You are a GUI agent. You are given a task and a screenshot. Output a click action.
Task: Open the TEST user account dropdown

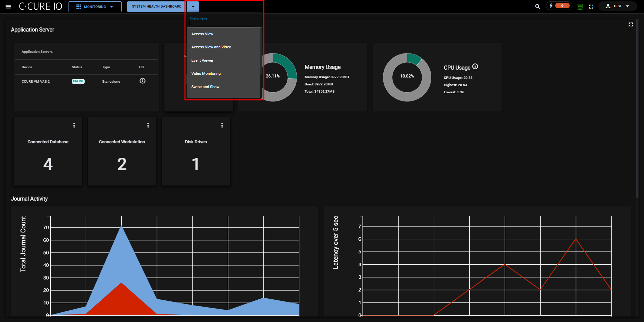(x=617, y=6)
